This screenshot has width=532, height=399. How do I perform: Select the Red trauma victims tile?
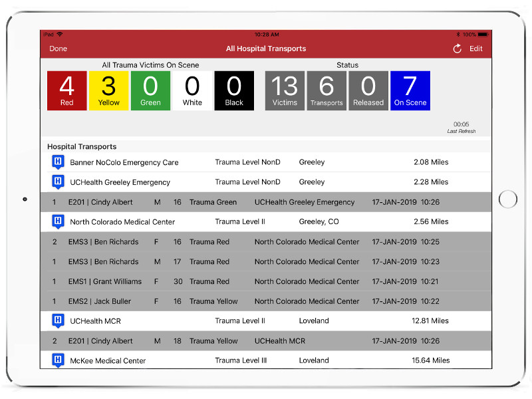click(66, 90)
